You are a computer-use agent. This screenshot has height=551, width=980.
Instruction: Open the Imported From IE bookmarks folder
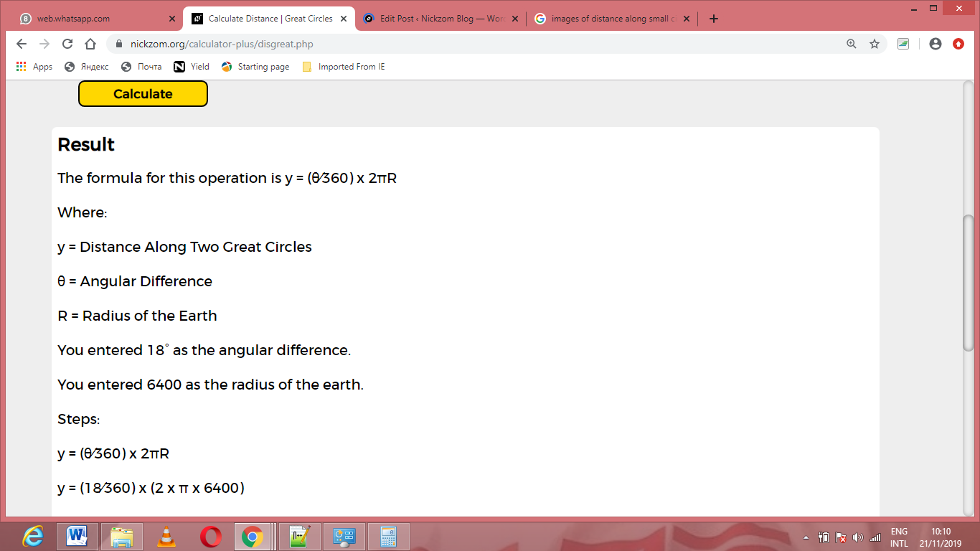click(344, 67)
